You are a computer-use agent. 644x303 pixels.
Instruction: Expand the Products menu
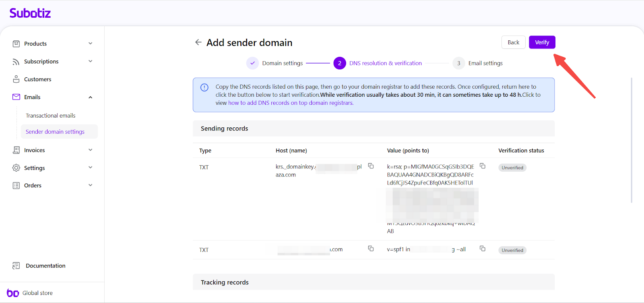click(90, 44)
